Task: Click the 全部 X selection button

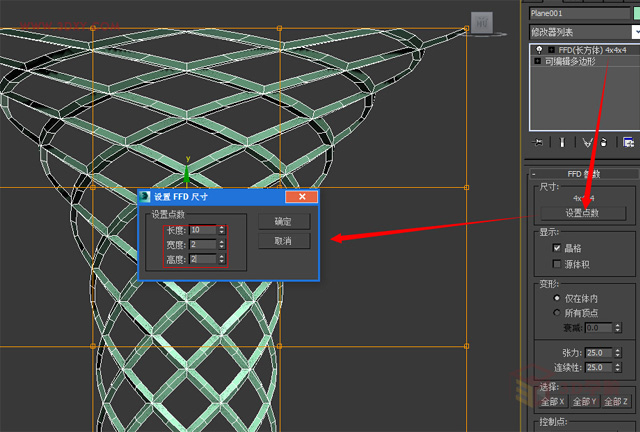Action: pos(552,402)
